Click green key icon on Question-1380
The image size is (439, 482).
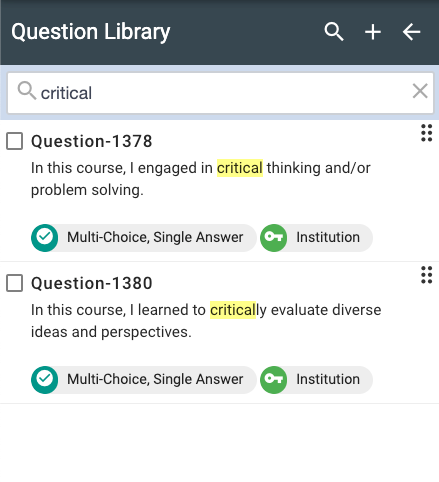click(x=273, y=380)
